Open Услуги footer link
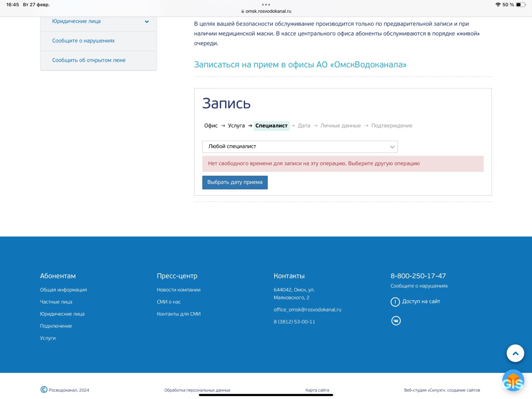This screenshot has width=532, height=399. click(48, 338)
